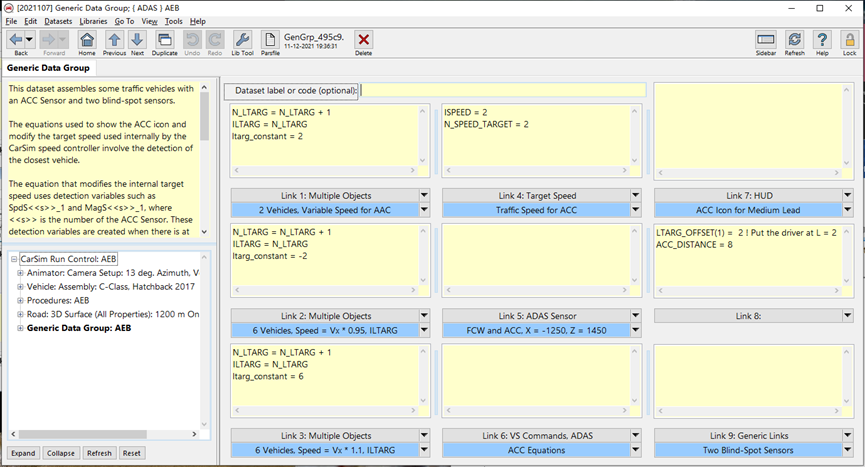Select the Generic Data Group tab
This screenshot has height=467, width=865.
click(48, 68)
